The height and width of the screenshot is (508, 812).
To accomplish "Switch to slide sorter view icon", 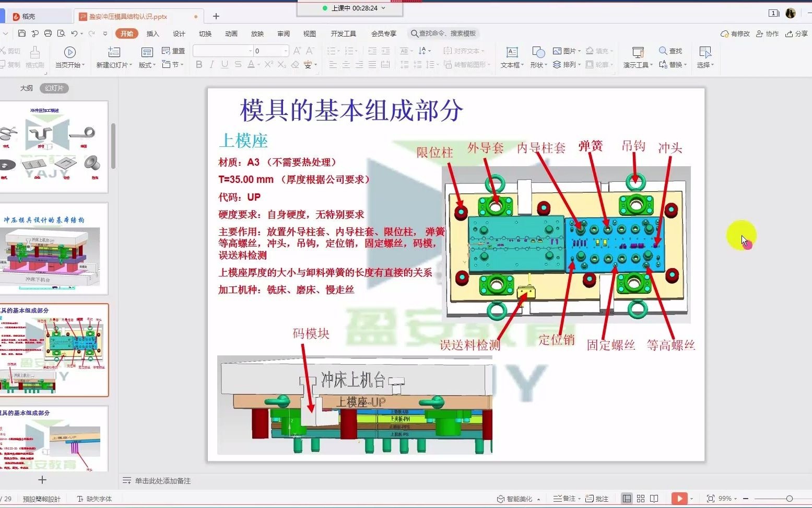I will [x=641, y=499].
